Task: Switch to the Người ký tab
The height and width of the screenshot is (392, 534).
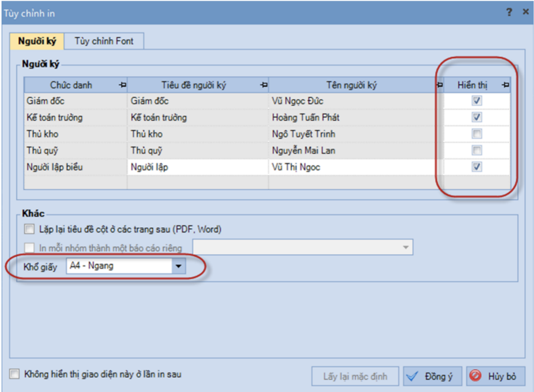Action: click(x=37, y=41)
